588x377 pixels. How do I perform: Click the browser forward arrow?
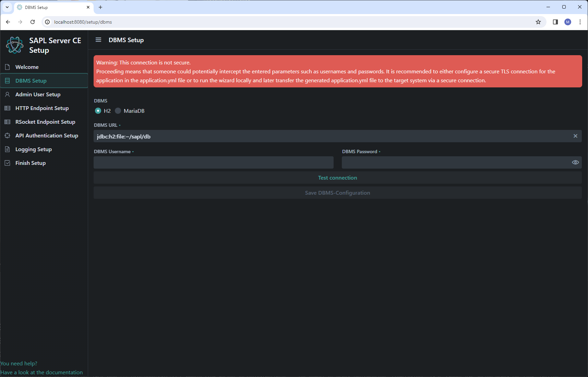pos(20,22)
